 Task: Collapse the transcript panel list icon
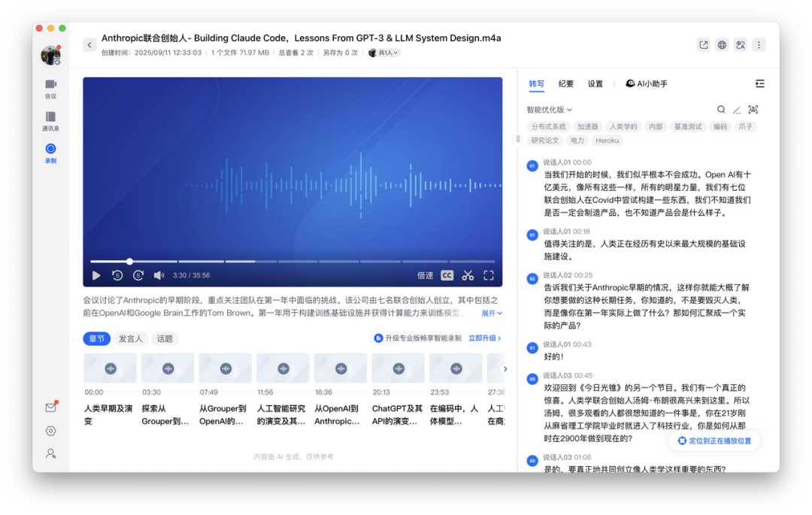pos(759,84)
